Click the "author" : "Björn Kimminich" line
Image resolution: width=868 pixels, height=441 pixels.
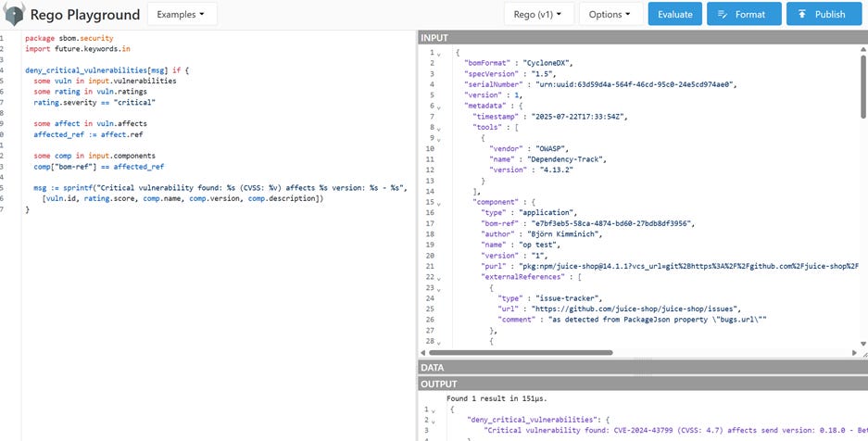point(541,234)
